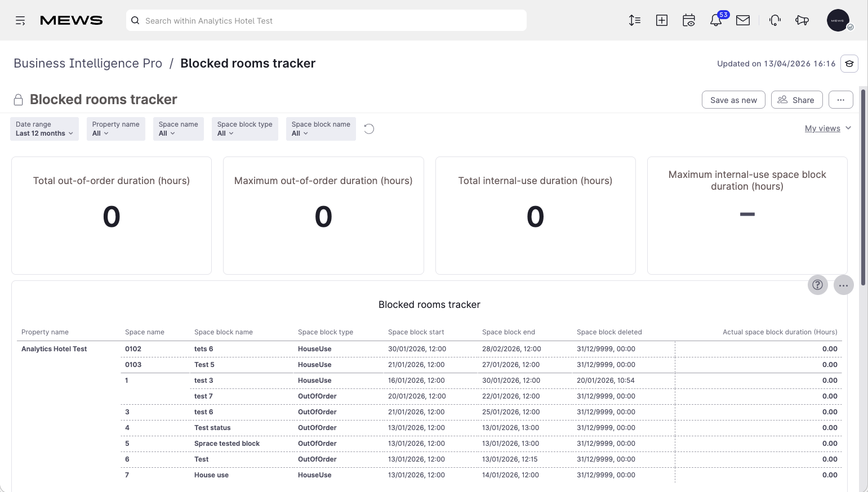Click the search magnifier icon
The width and height of the screenshot is (868, 492).
135,21
